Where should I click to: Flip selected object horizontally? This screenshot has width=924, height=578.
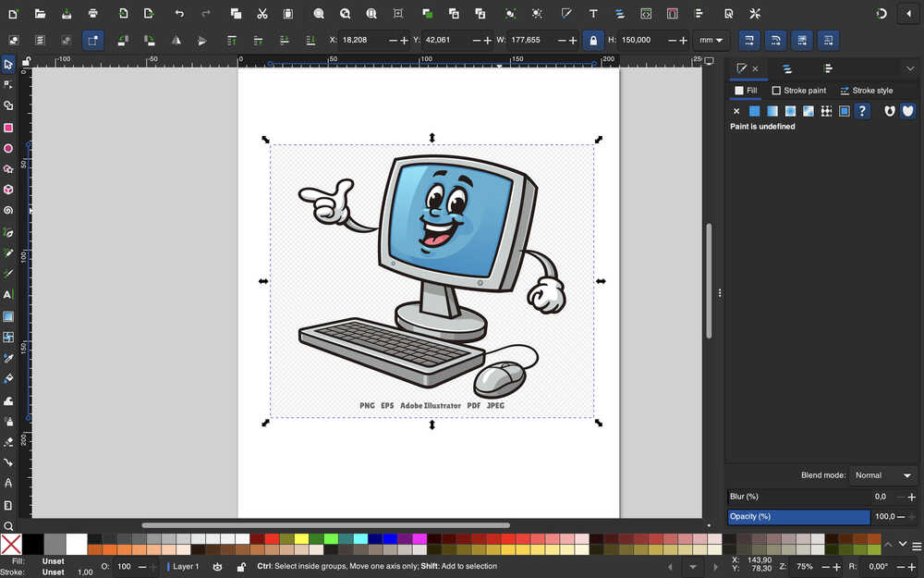[x=176, y=41]
